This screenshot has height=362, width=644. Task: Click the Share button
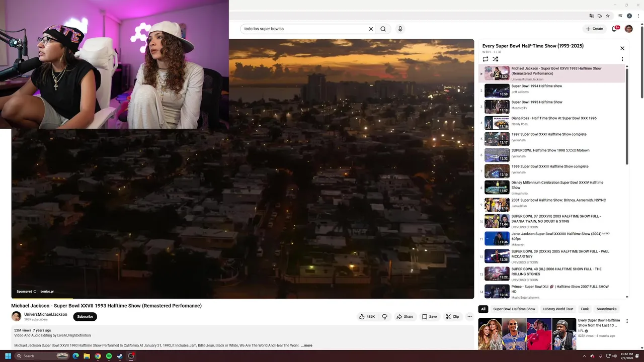click(405, 317)
